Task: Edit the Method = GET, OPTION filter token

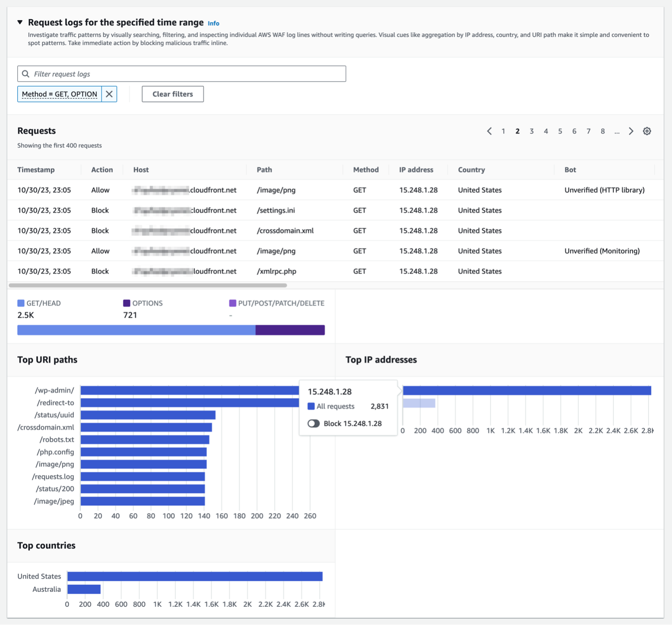Action: click(60, 94)
